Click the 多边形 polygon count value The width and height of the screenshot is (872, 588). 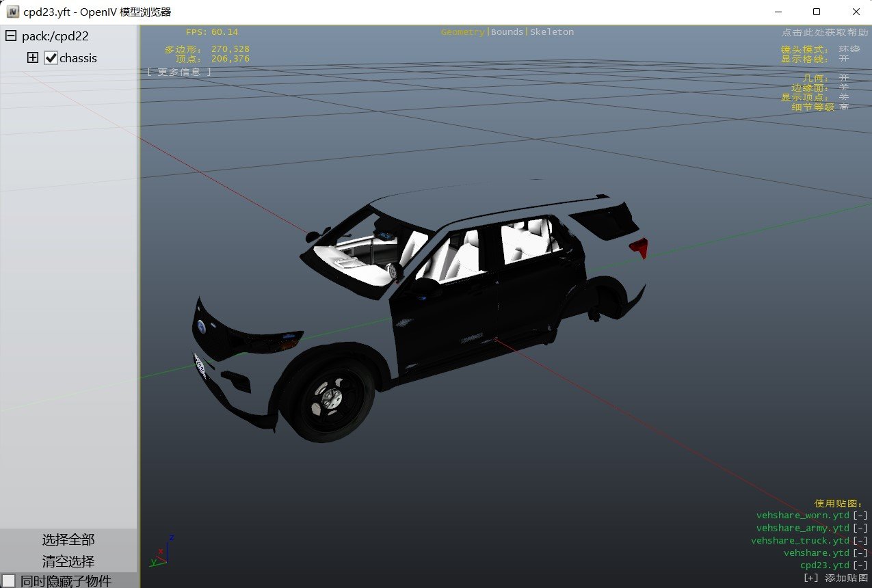pos(230,49)
